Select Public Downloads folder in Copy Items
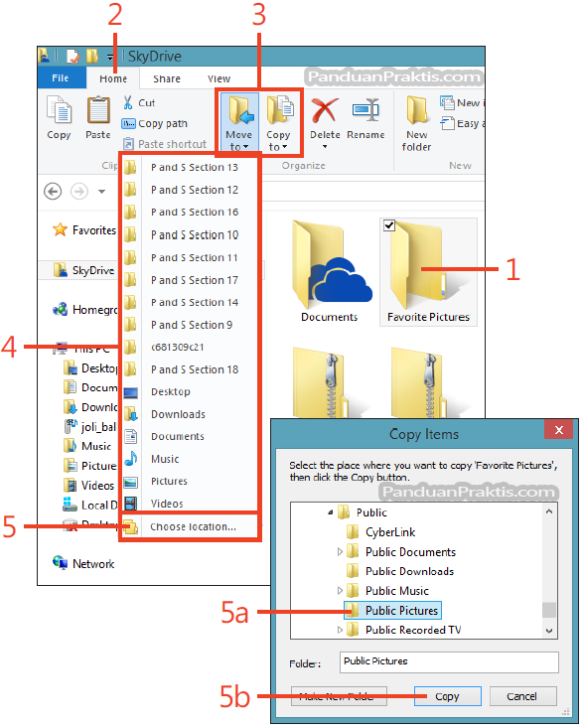Screen dimensions: 582x728 (400, 571)
